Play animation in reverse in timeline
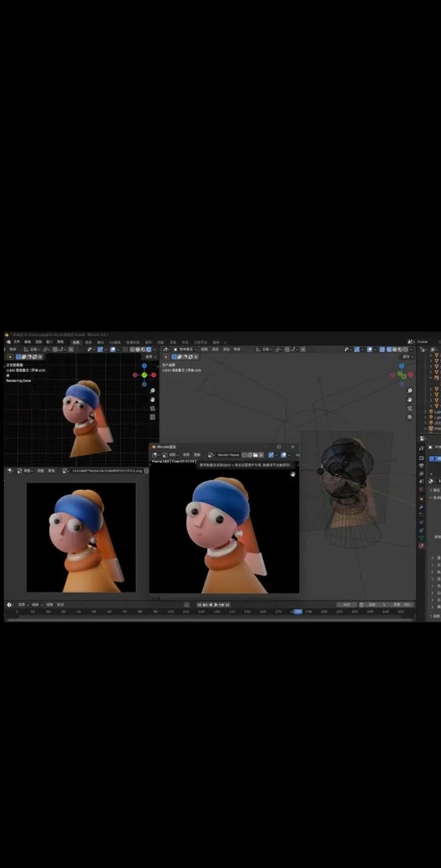The height and width of the screenshot is (868, 441). point(210,604)
